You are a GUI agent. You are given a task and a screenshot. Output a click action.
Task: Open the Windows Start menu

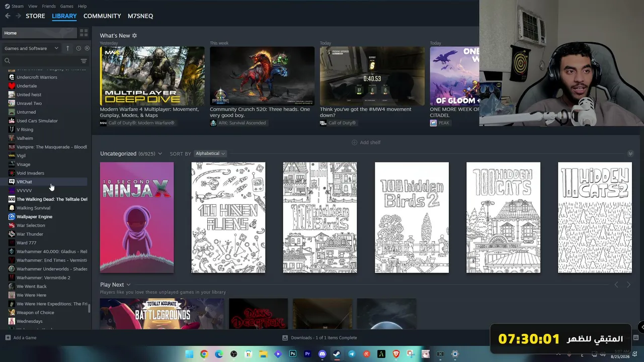190,354
